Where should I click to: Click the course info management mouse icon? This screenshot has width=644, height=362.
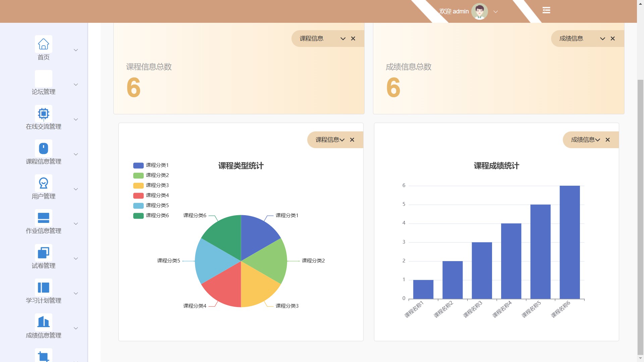click(43, 148)
